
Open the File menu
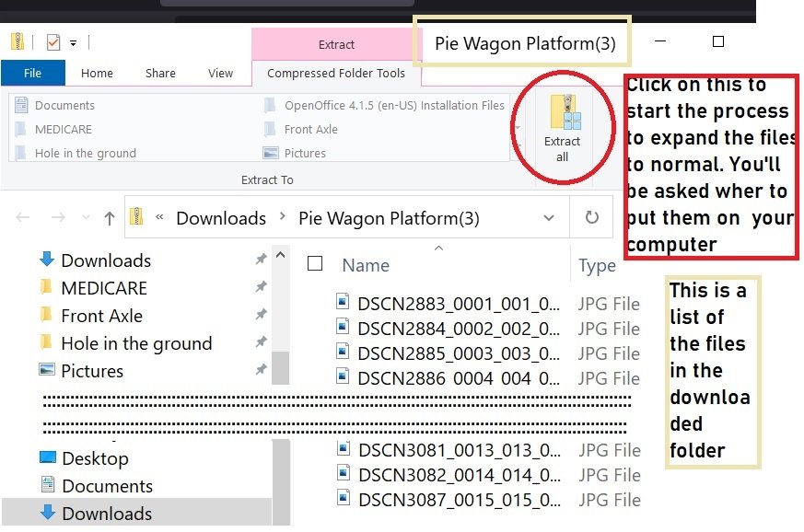click(32, 73)
